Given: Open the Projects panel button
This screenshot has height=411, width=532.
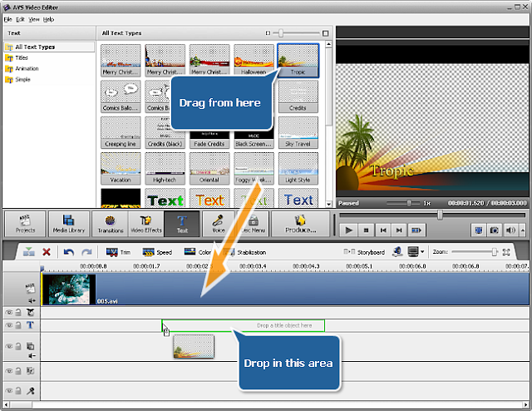Looking at the screenshot, I should [25, 224].
